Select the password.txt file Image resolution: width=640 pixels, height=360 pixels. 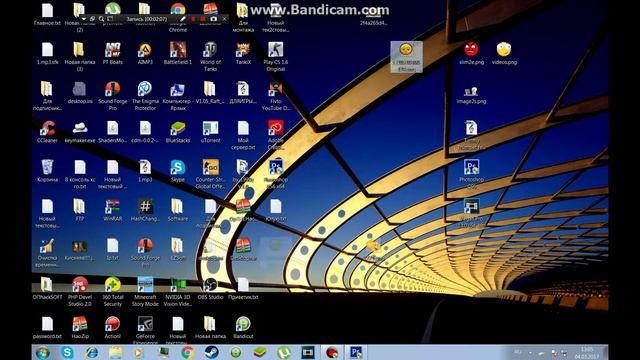[47, 327]
